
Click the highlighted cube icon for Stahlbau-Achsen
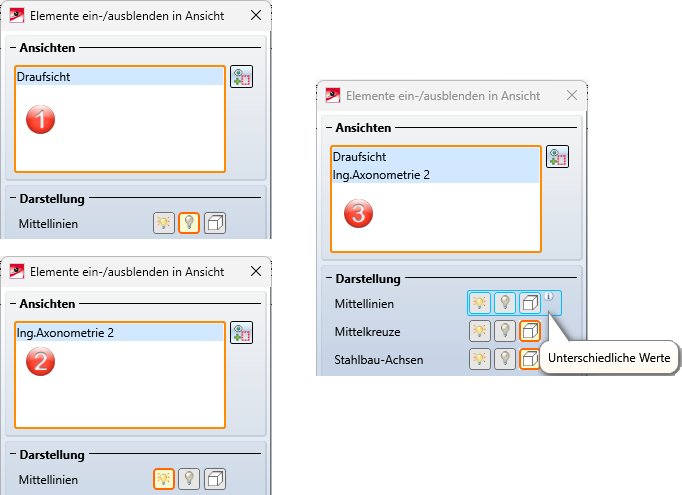[529, 359]
